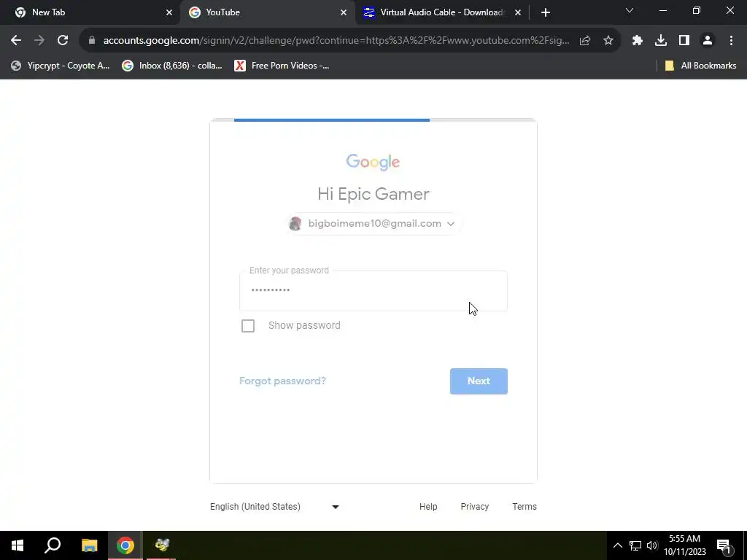Bookmark this page with the star icon

(x=608, y=41)
